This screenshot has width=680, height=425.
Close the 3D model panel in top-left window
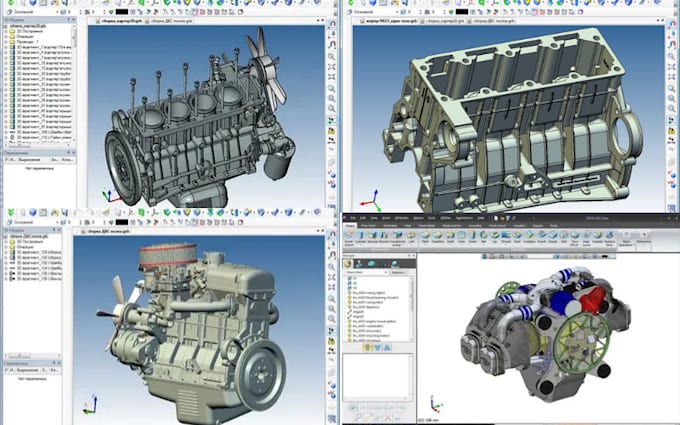tap(74, 20)
